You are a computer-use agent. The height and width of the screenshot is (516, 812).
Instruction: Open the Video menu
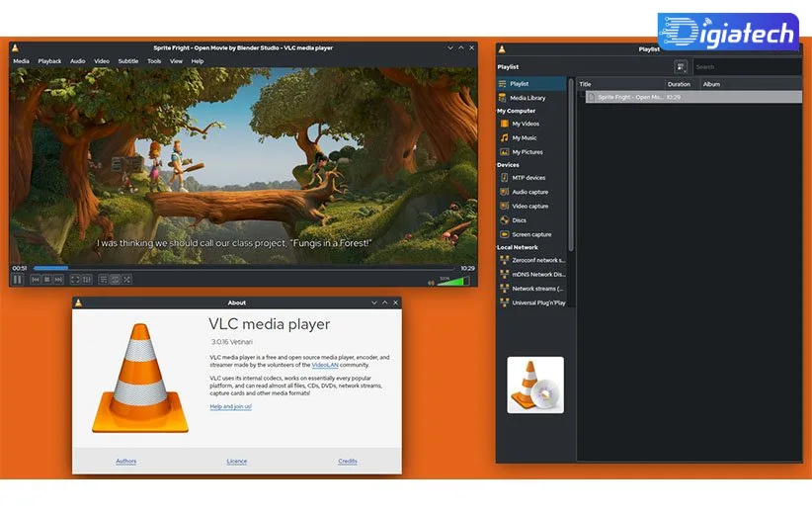pos(102,61)
